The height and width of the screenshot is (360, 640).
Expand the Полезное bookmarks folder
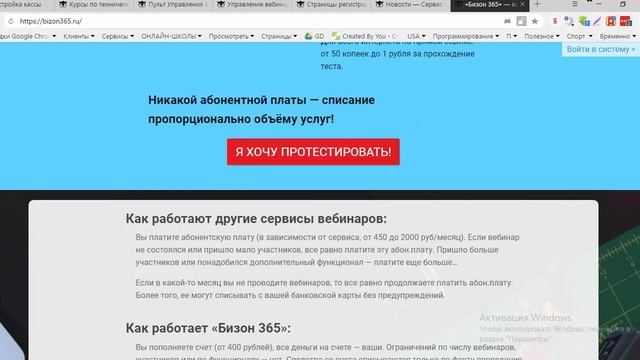[x=542, y=36]
